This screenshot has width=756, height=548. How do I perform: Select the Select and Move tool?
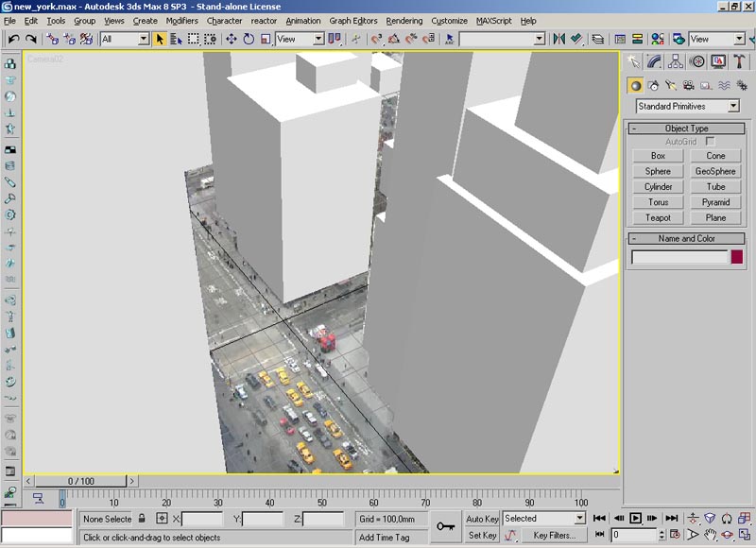(x=232, y=39)
